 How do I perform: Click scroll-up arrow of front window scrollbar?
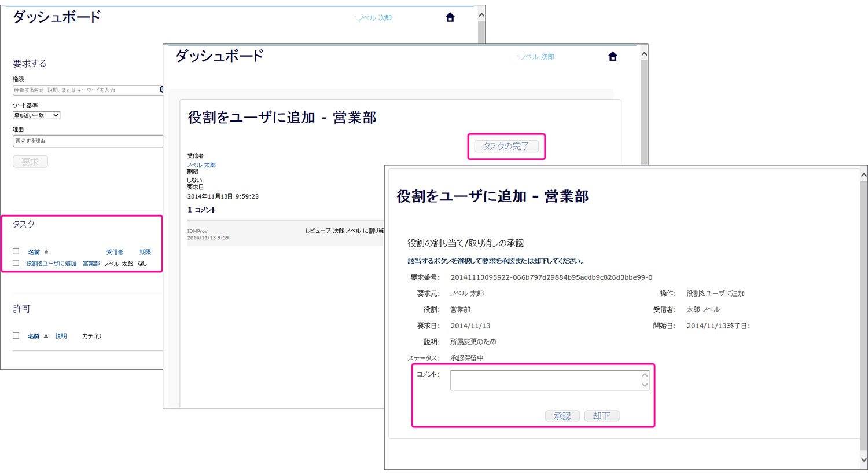[x=863, y=175]
